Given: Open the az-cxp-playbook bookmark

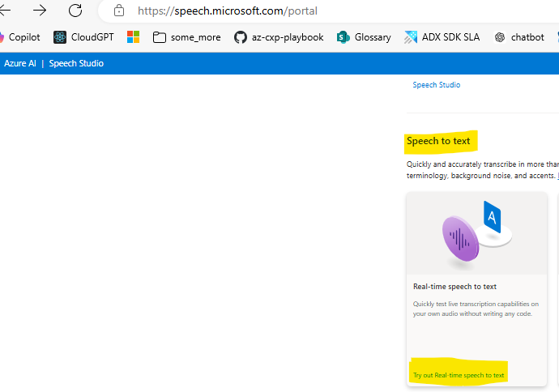Looking at the screenshot, I should click(x=288, y=37).
